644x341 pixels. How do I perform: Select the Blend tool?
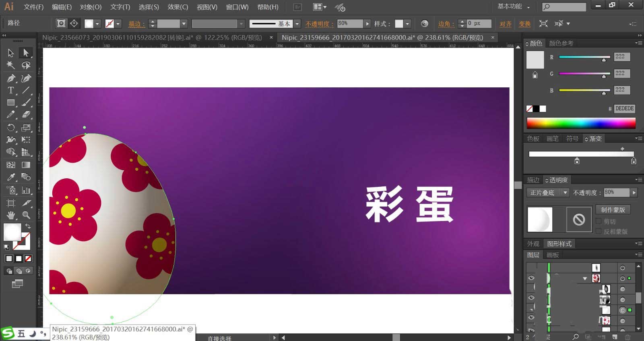[x=26, y=177]
